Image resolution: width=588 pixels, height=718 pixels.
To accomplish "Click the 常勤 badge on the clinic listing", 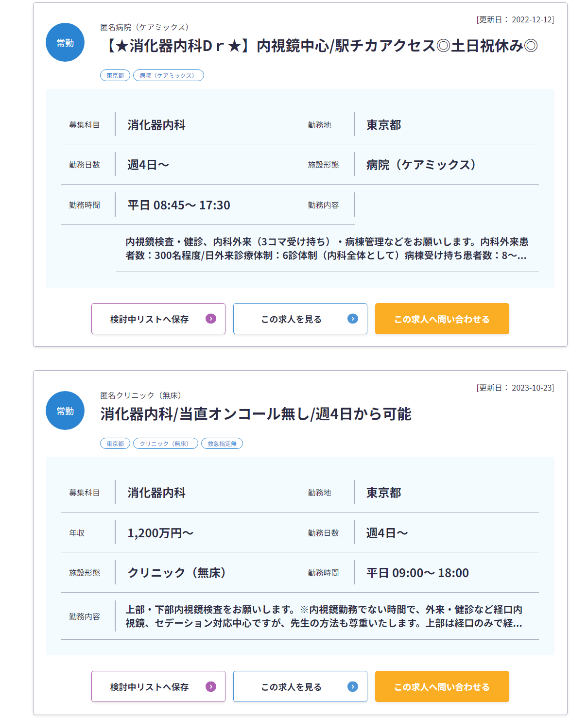I will pyautogui.click(x=65, y=410).
